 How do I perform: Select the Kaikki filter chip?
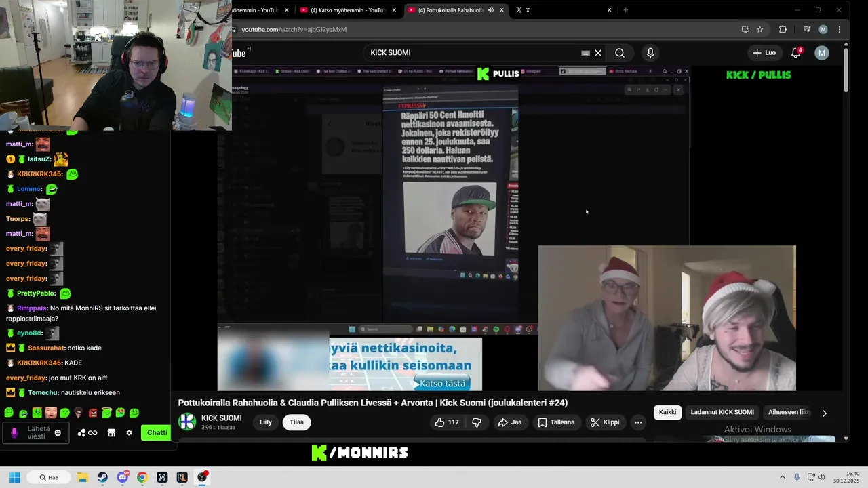[668, 412]
